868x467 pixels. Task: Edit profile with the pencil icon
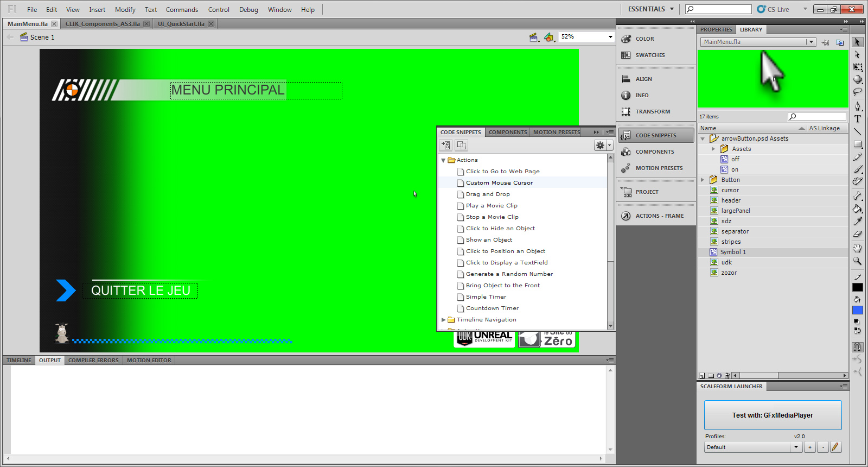click(835, 447)
